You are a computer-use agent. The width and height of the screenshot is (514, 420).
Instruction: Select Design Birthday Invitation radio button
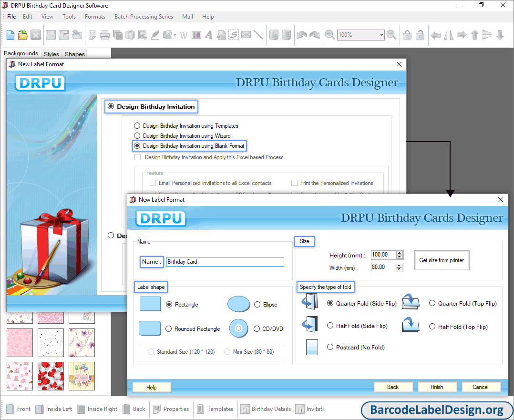pos(111,107)
